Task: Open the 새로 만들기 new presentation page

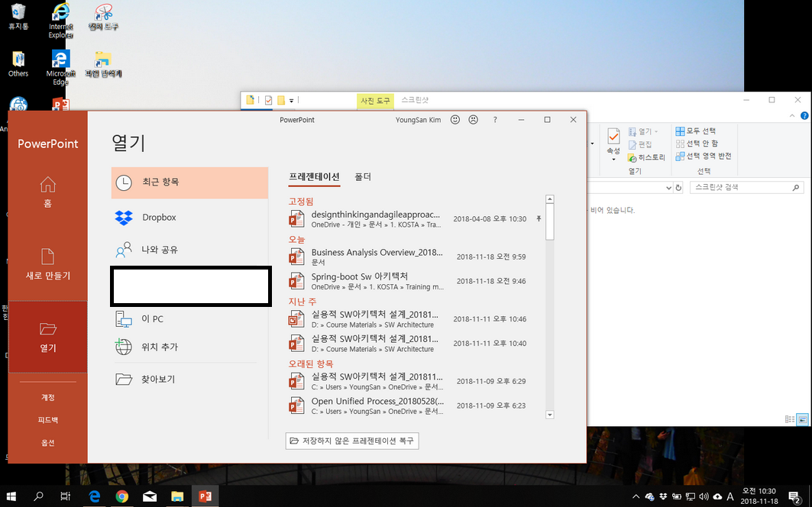Action: [x=47, y=264]
